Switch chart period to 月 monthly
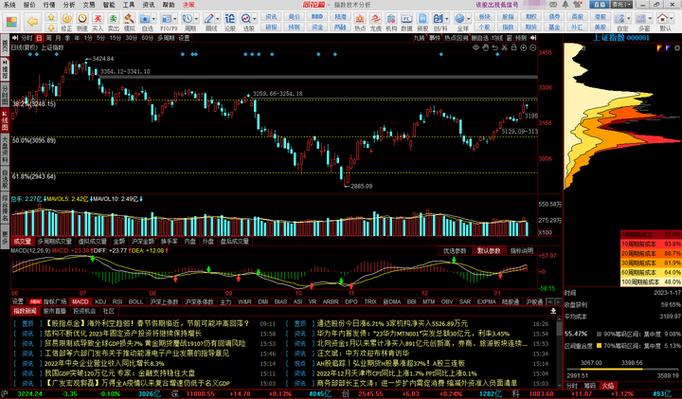Viewport: 682px width, 399px height. [x=57, y=38]
